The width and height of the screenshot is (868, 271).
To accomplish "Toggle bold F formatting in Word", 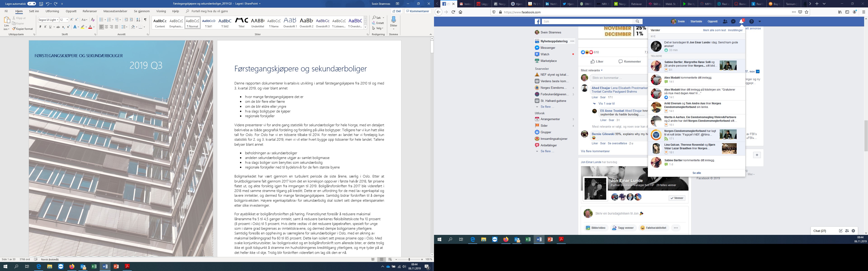I will pos(40,27).
